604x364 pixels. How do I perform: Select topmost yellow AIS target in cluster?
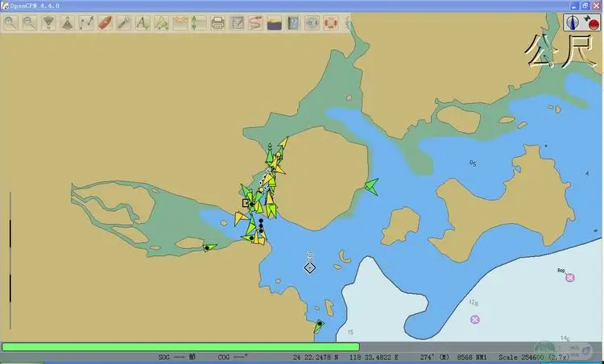tap(283, 143)
